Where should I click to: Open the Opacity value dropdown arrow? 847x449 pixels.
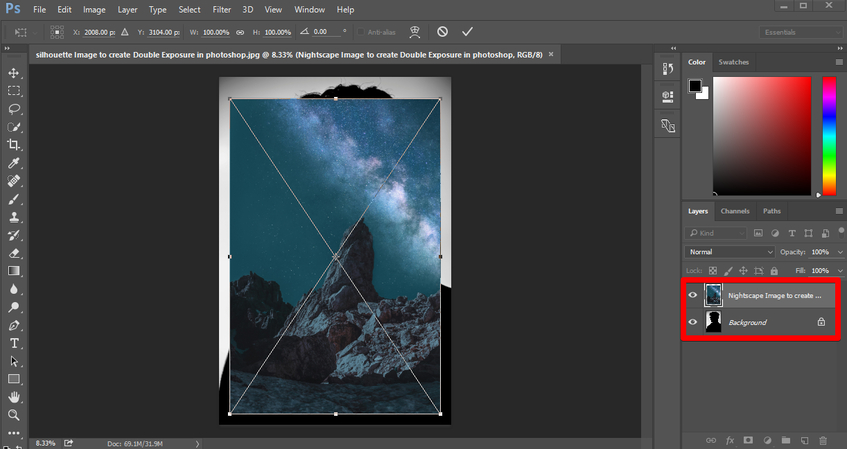click(x=840, y=252)
